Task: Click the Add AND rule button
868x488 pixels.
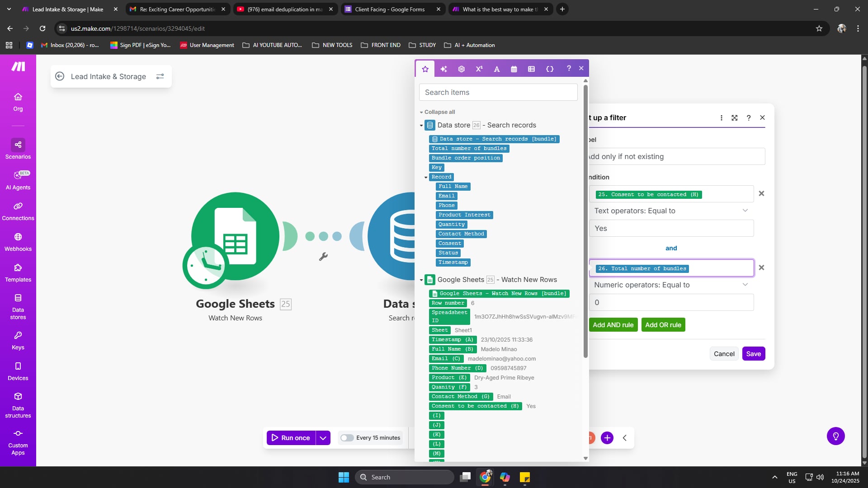Action: [613, 324]
